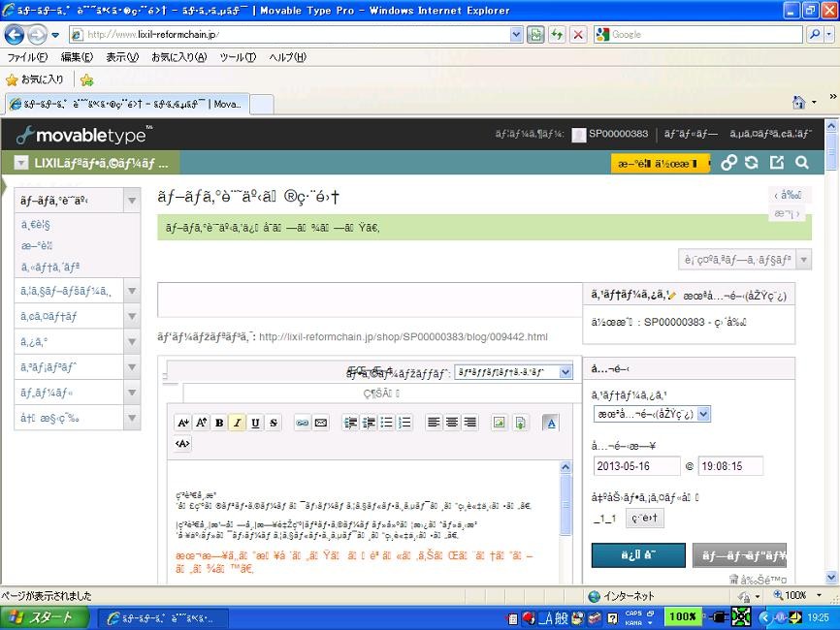Toggle bold formatting in the editor
Screen dimensions: 840x630
pos(219,423)
